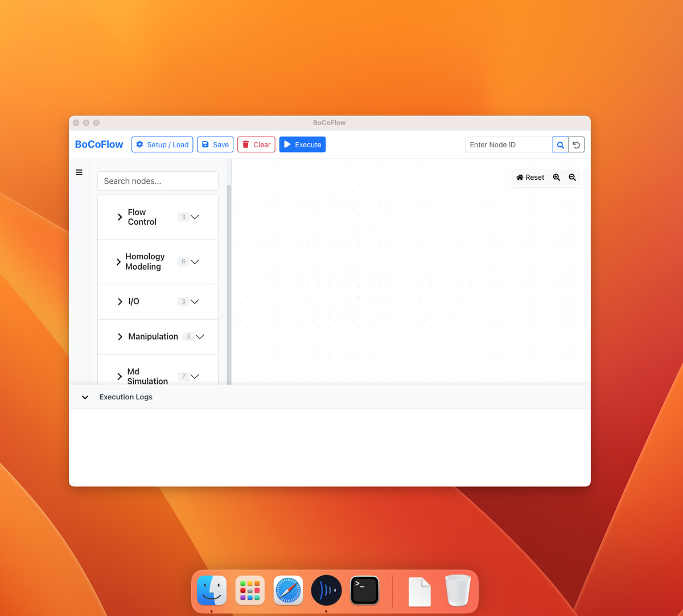Collapse the Execution Logs panel
The width and height of the screenshot is (683, 616).
[85, 397]
